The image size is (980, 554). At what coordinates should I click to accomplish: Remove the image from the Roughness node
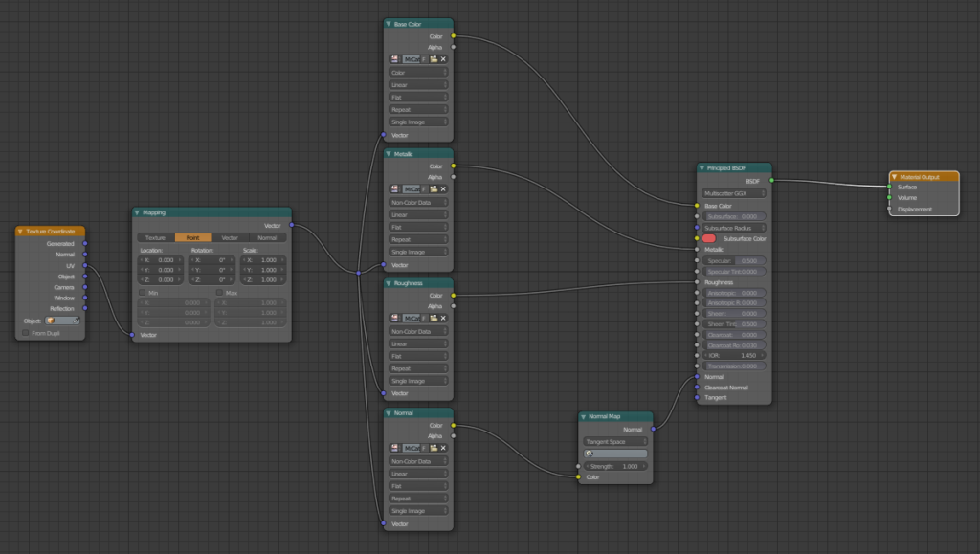click(x=444, y=318)
